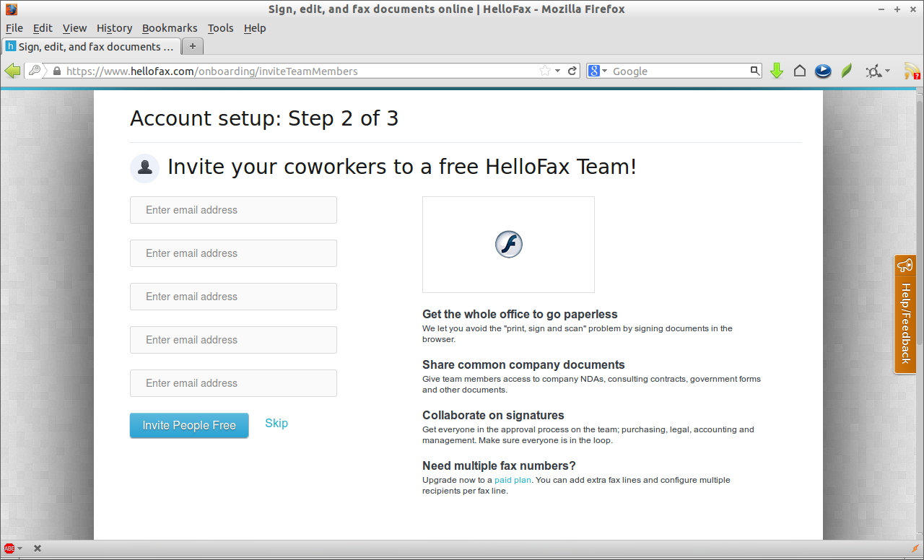Click the Google search engine icon
Image resolution: width=924 pixels, height=560 pixels.
click(x=594, y=71)
